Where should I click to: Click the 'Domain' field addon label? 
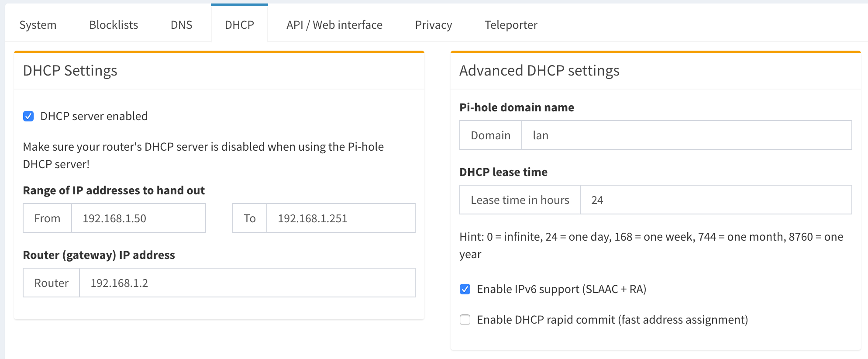(x=491, y=135)
